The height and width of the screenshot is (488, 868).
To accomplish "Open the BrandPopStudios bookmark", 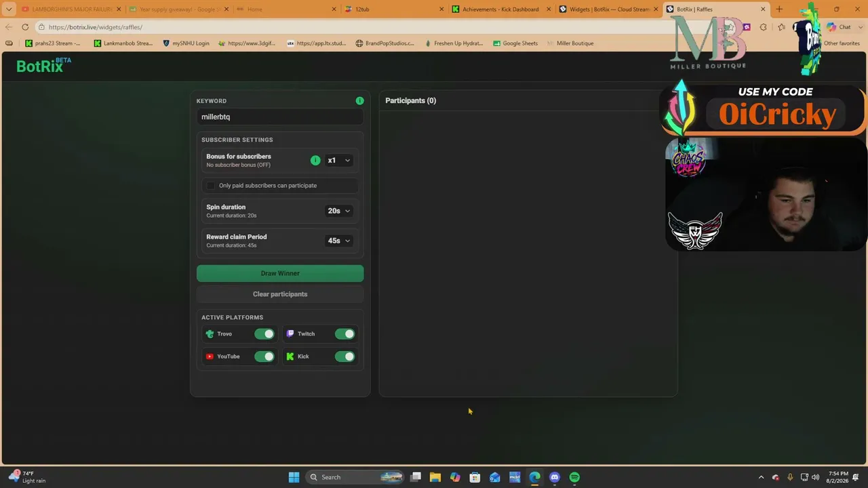I will (384, 43).
